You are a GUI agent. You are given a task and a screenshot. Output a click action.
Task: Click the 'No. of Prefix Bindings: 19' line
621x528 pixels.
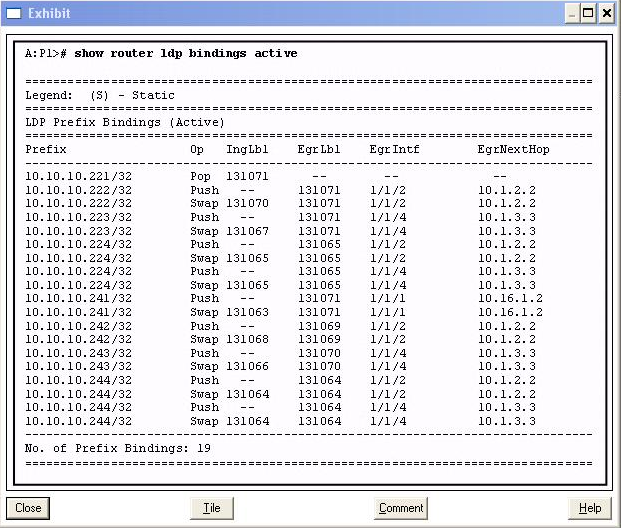[118, 448]
